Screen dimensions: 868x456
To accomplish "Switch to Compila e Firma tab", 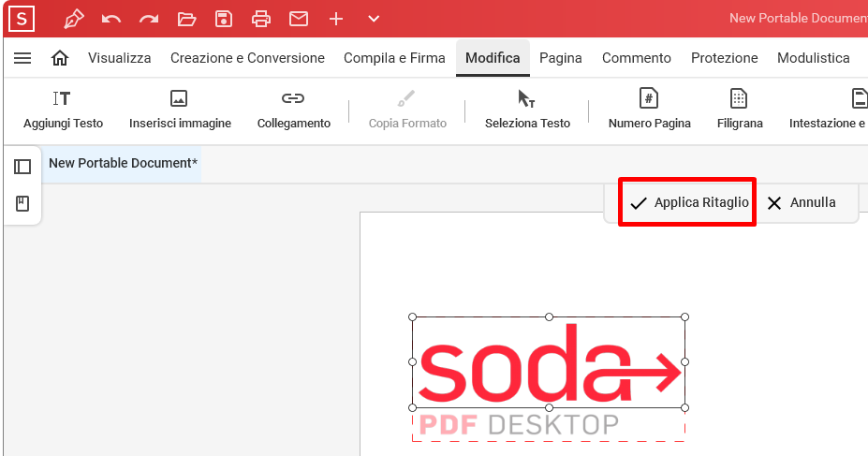I will [x=395, y=58].
